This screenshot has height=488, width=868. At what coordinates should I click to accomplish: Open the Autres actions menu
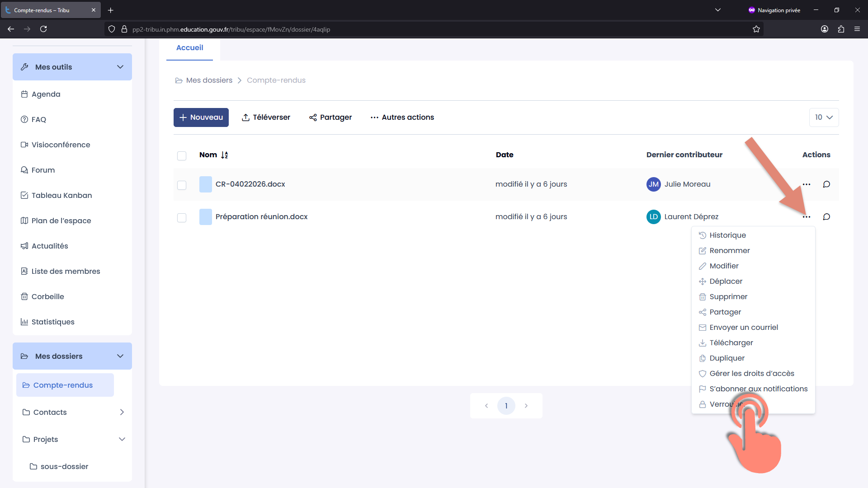tap(402, 117)
